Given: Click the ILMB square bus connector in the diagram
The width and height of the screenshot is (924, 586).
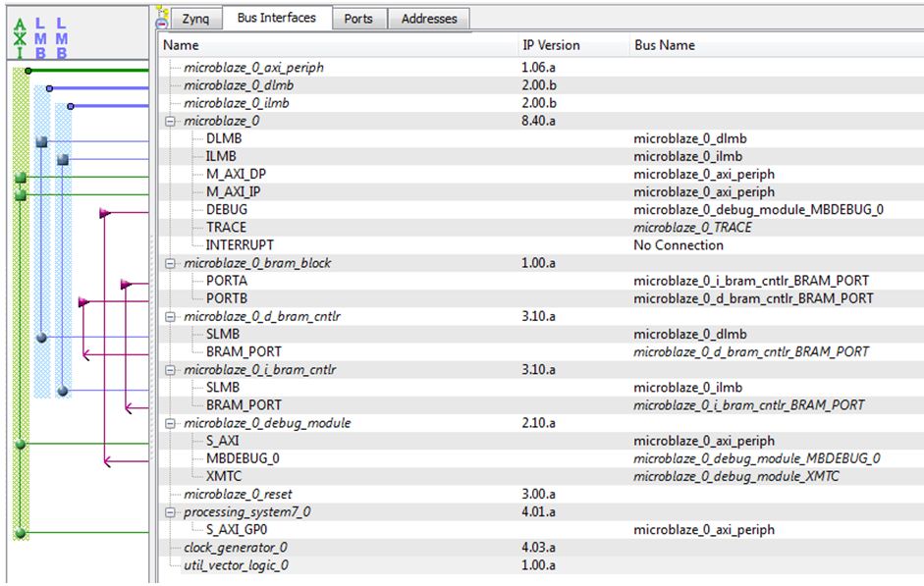Looking at the screenshot, I should [62, 159].
